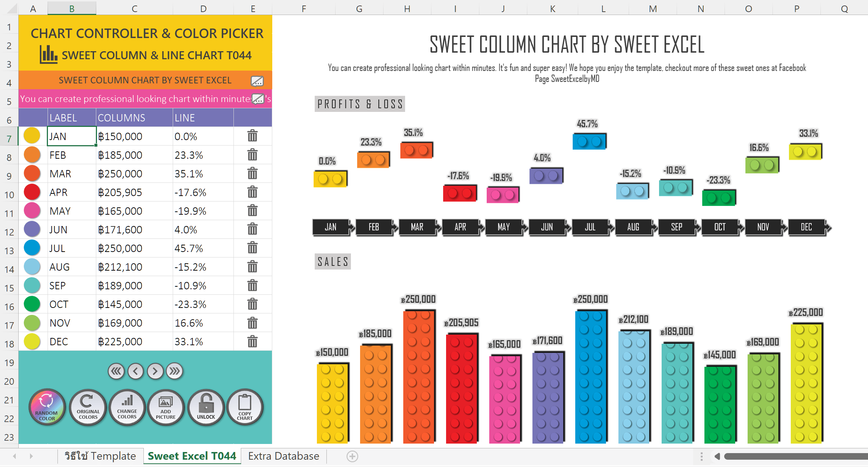Skip to last page with double-right arrow
The image size is (868, 467).
point(175,371)
